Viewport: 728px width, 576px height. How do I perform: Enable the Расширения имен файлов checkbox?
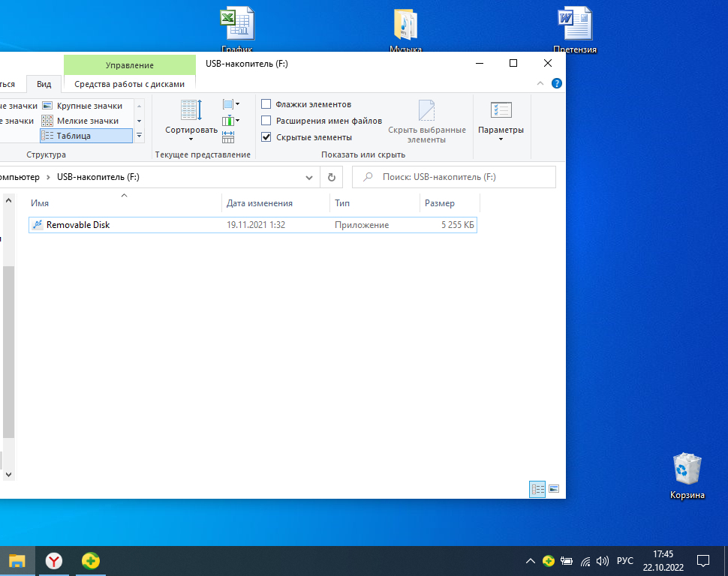pos(266,121)
